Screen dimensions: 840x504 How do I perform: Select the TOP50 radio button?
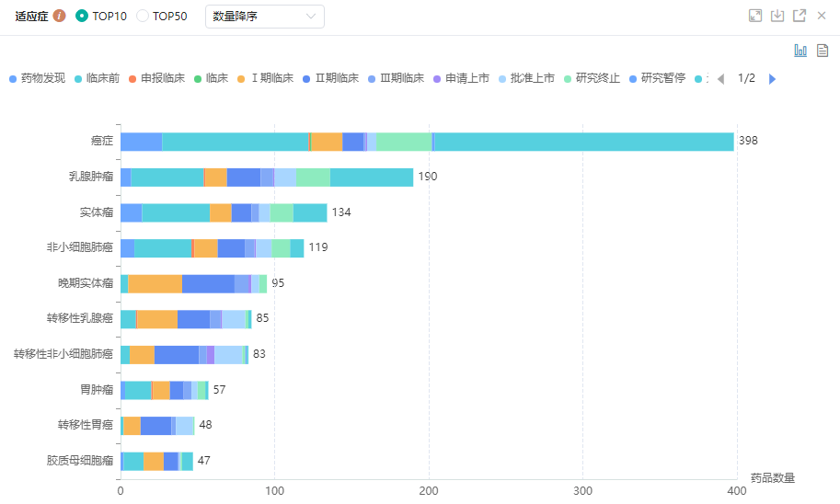tap(143, 17)
